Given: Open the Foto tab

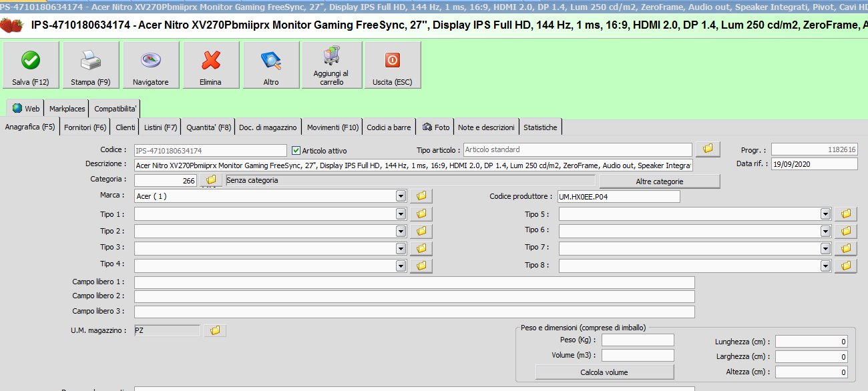Looking at the screenshot, I should click(436, 127).
